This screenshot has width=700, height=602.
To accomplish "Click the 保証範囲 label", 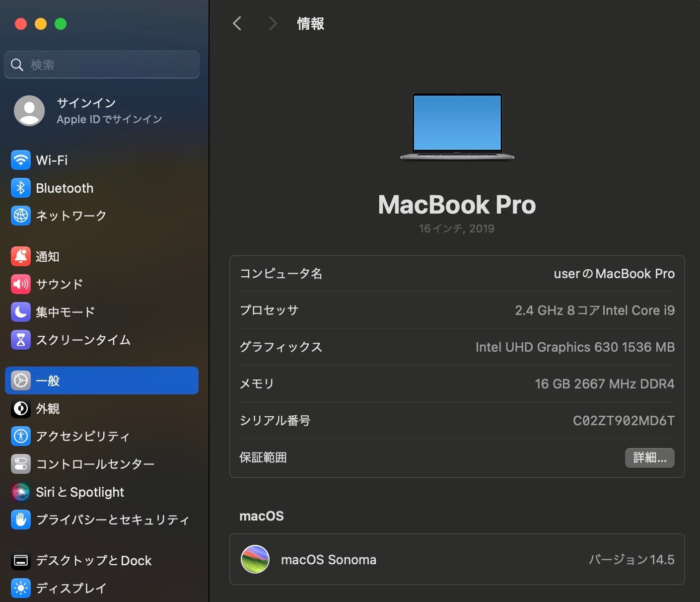I will pos(263,457).
